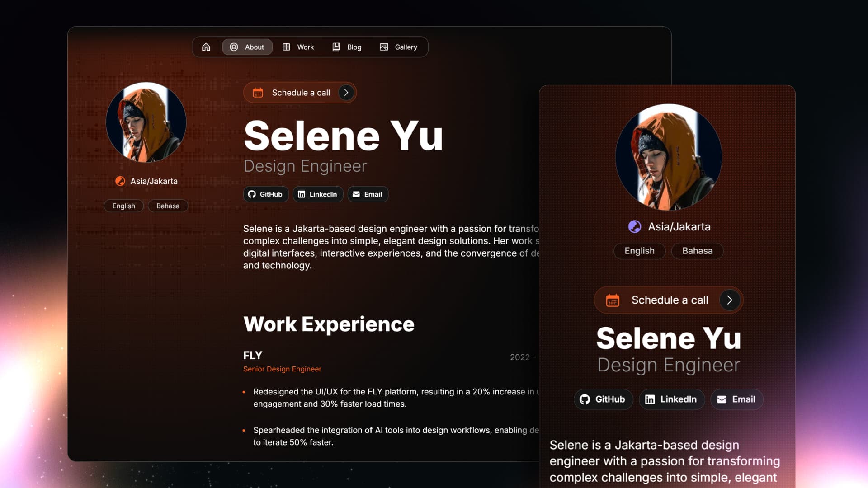Click the purple globe icon in mobile card
The image size is (868, 488).
[635, 227]
